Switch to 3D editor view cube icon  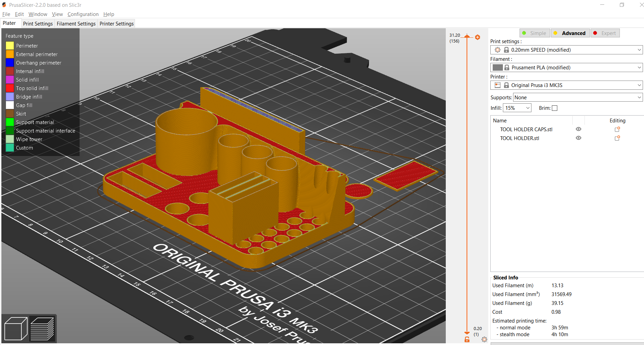pyautogui.click(x=16, y=329)
